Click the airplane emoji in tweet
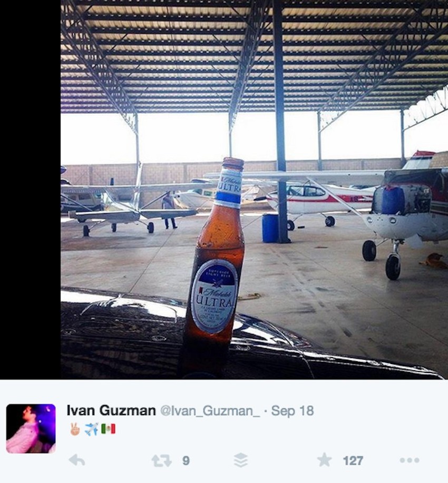 coord(92,429)
